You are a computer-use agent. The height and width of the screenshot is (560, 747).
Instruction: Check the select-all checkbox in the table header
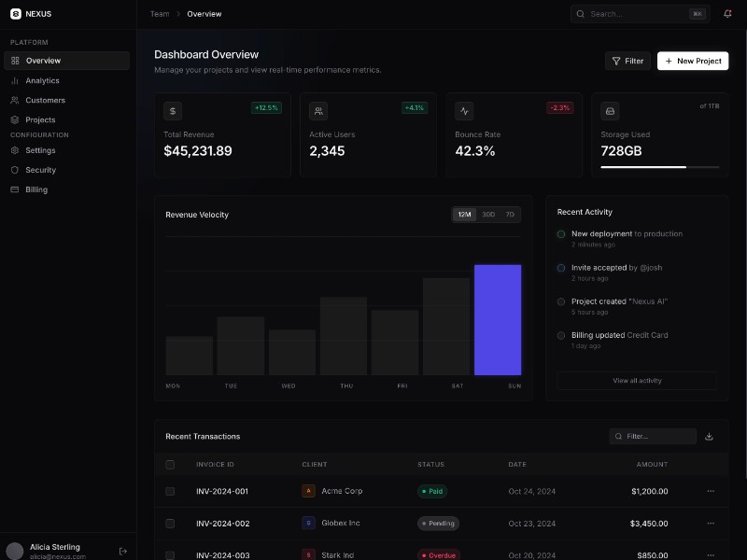click(x=170, y=464)
